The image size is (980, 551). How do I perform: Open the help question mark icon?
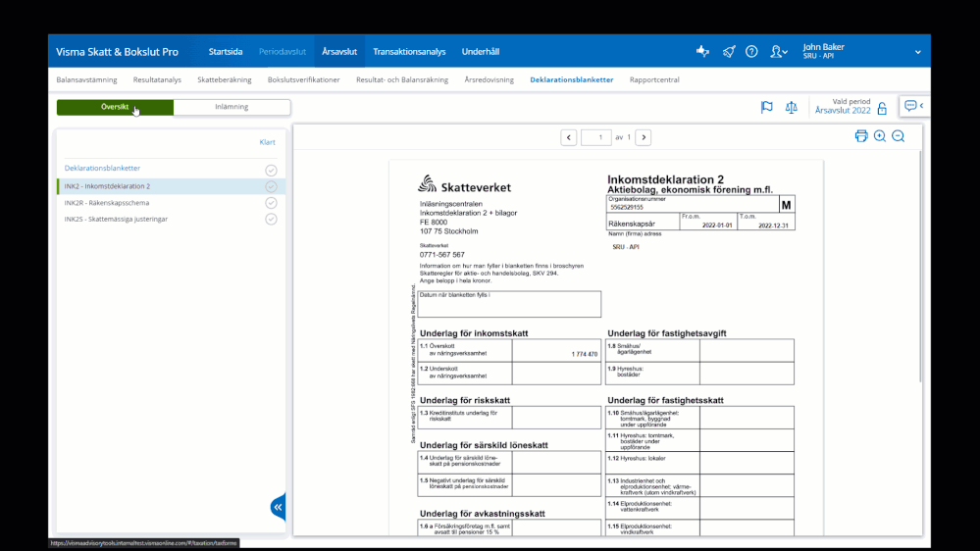751,52
